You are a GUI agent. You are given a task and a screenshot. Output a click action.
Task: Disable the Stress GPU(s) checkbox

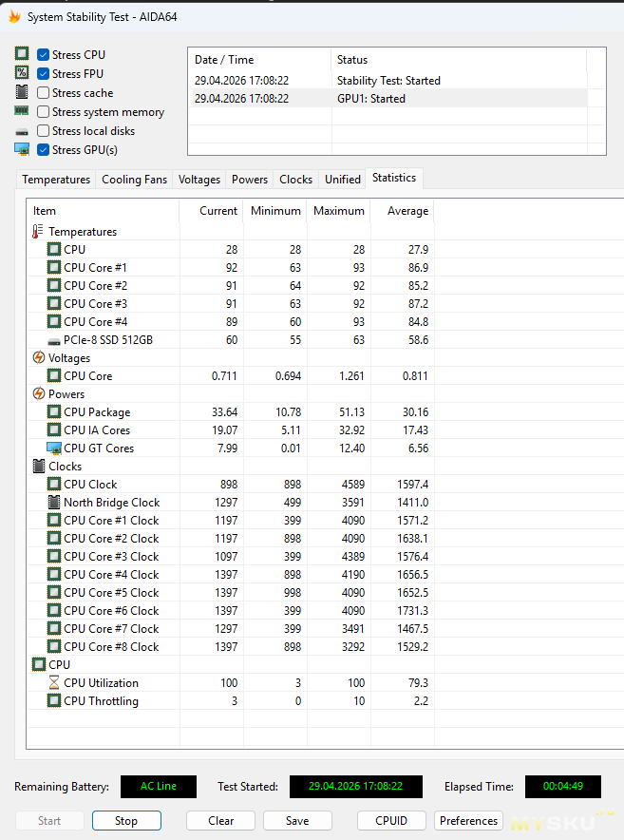point(44,150)
